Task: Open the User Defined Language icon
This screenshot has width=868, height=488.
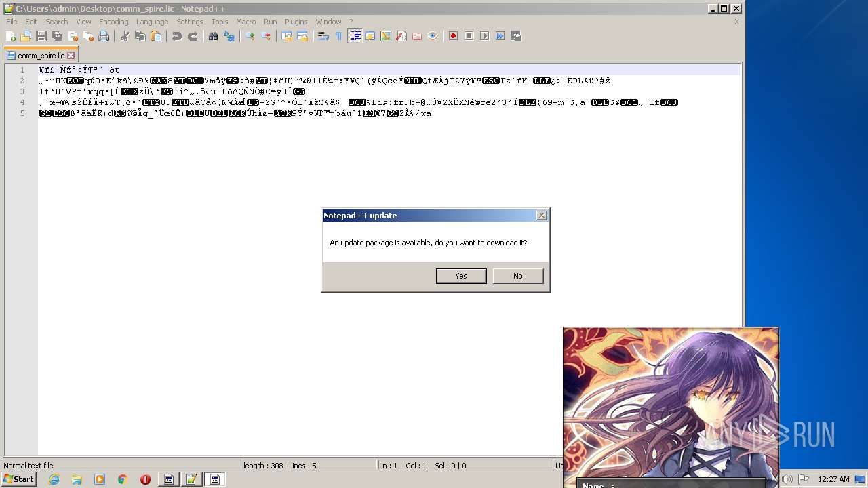Action: click(x=370, y=36)
